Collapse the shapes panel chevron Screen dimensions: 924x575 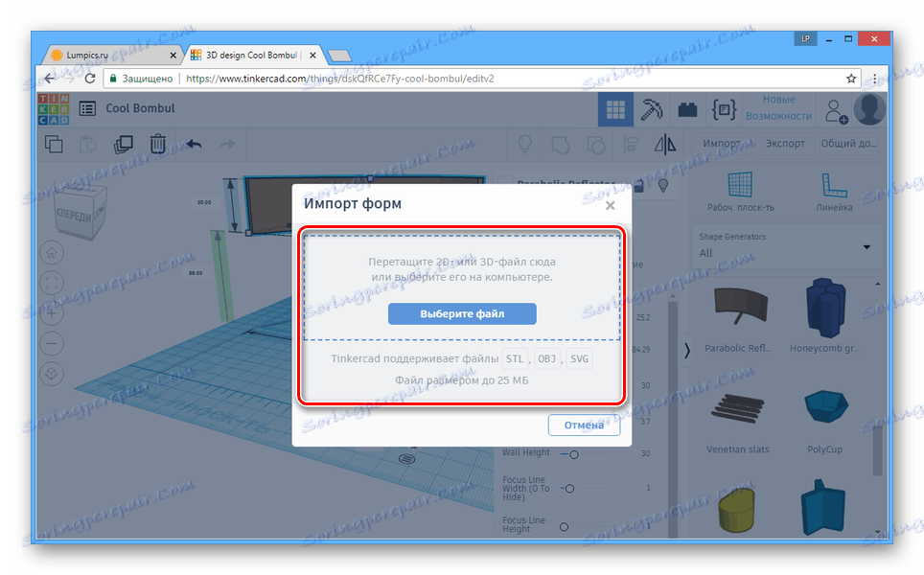(686, 351)
